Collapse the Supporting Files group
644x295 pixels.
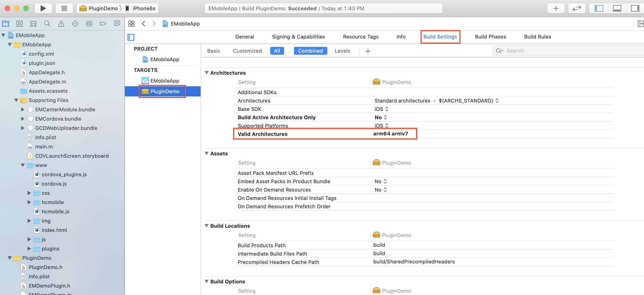(16, 100)
